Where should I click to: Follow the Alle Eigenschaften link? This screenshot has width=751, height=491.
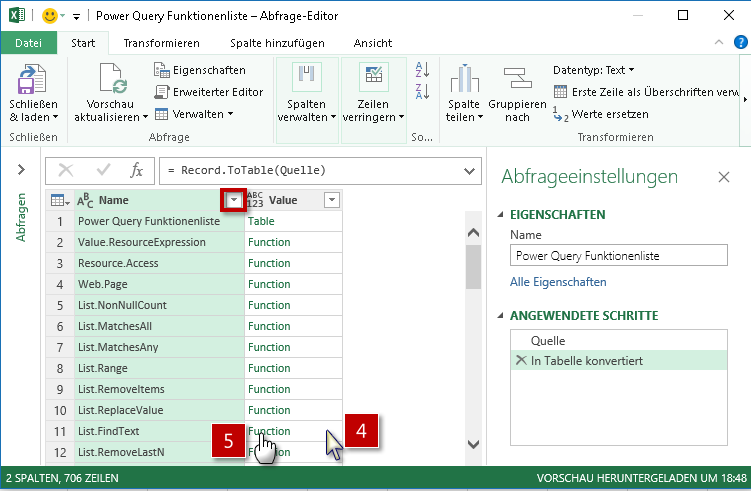pos(558,282)
